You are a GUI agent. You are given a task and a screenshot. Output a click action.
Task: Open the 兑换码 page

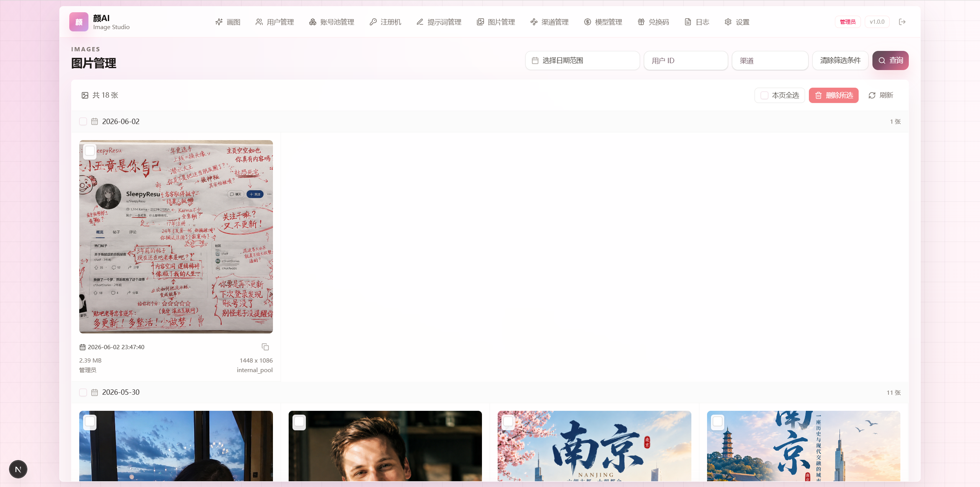coord(653,22)
